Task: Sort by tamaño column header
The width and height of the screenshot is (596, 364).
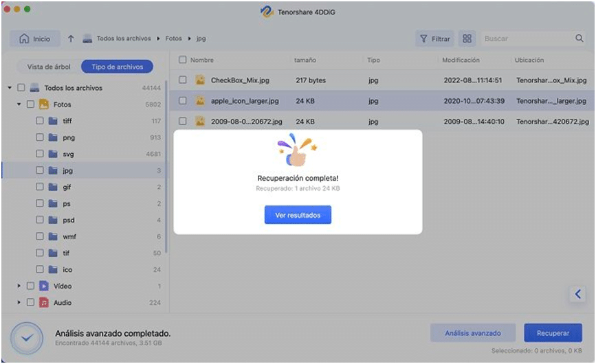Action: (x=305, y=60)
